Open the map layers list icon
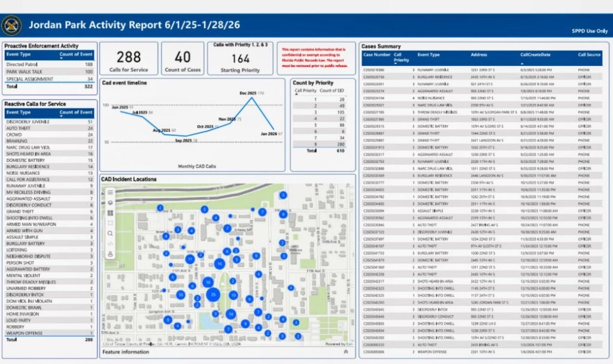613x364 pixels. (x=110, y=203)
